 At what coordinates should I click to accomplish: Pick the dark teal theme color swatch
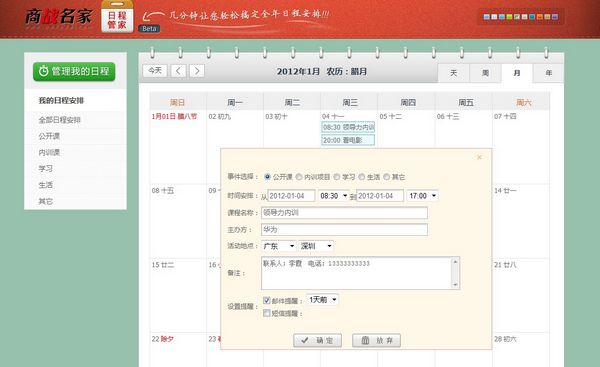(532, 16)
